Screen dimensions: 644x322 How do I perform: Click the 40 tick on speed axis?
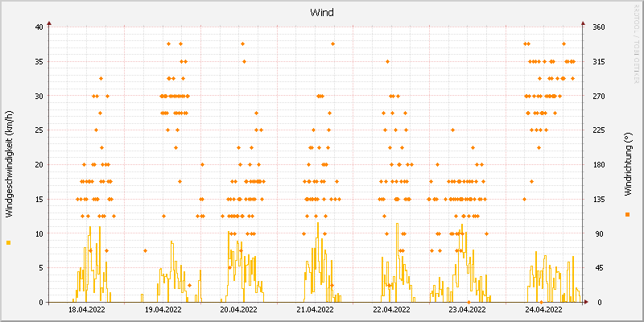(x=39, y=27)
